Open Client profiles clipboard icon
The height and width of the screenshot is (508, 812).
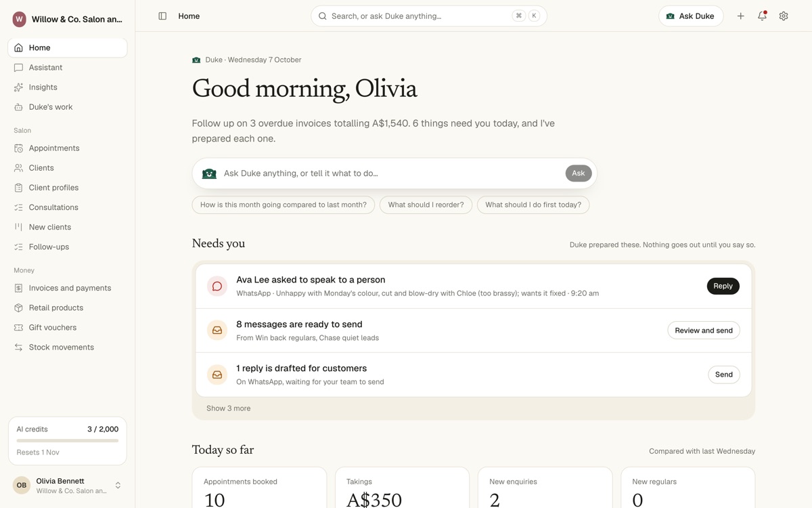click(x=18, y=188)
